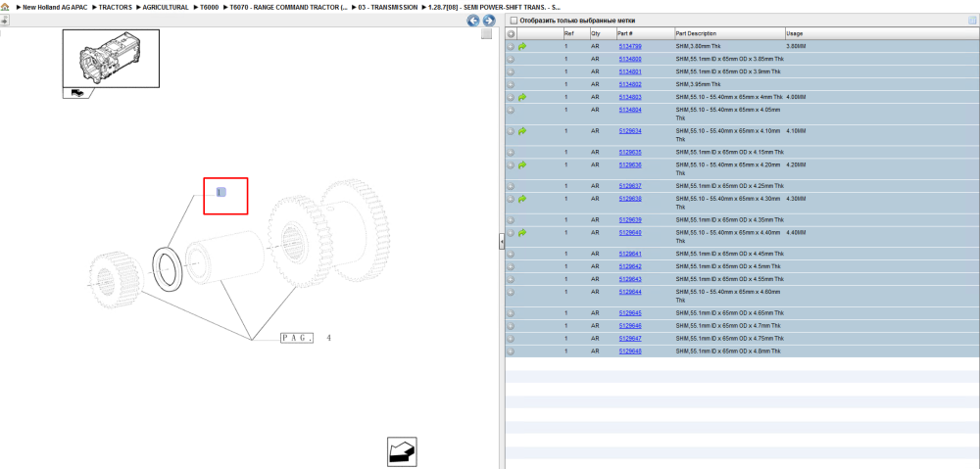980x469 pixels.
Task: Open New Holland AG APAC breadcrumb
Action: (55, 7)
